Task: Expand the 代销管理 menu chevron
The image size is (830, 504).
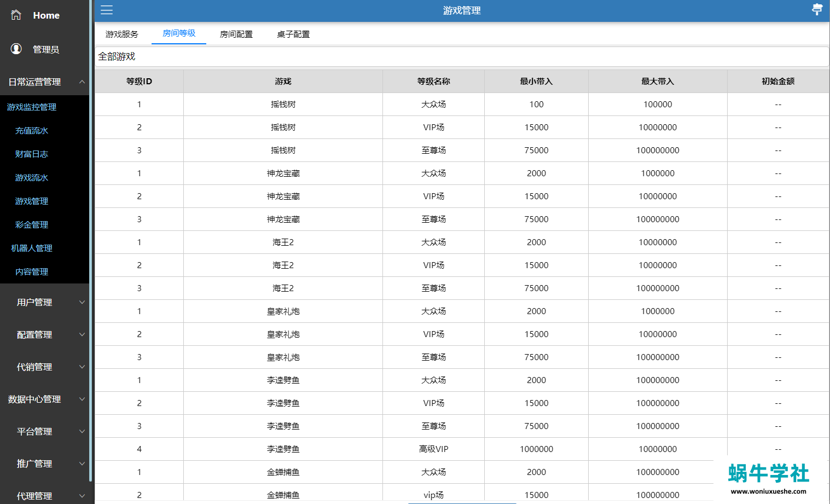Action: (82, 367)
